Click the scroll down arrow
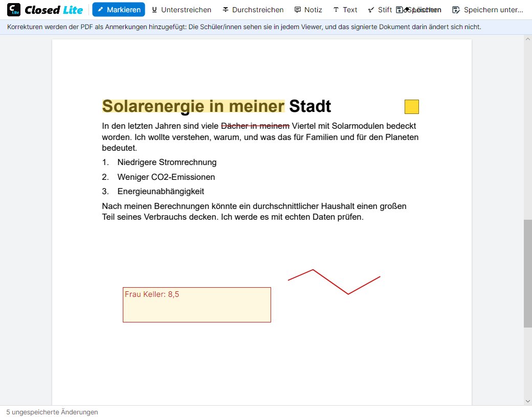This screenshot has width=532, height=419. click(x=527, y=401)
